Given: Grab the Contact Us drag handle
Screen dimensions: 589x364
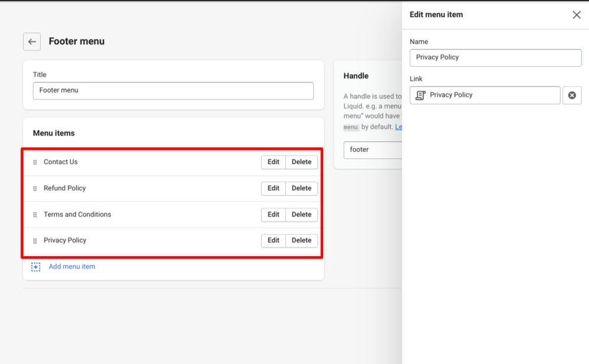Looking at the screenshot, I should click(35, 162).
